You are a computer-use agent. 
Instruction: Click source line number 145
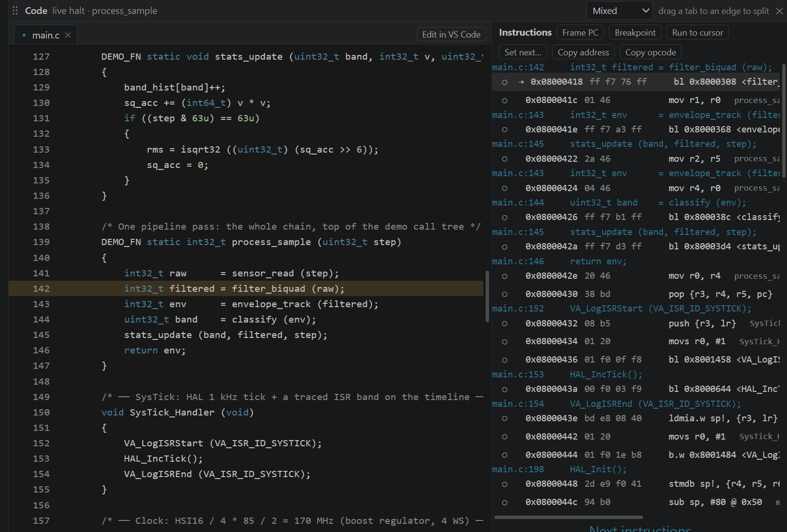[x=41, y=335]
